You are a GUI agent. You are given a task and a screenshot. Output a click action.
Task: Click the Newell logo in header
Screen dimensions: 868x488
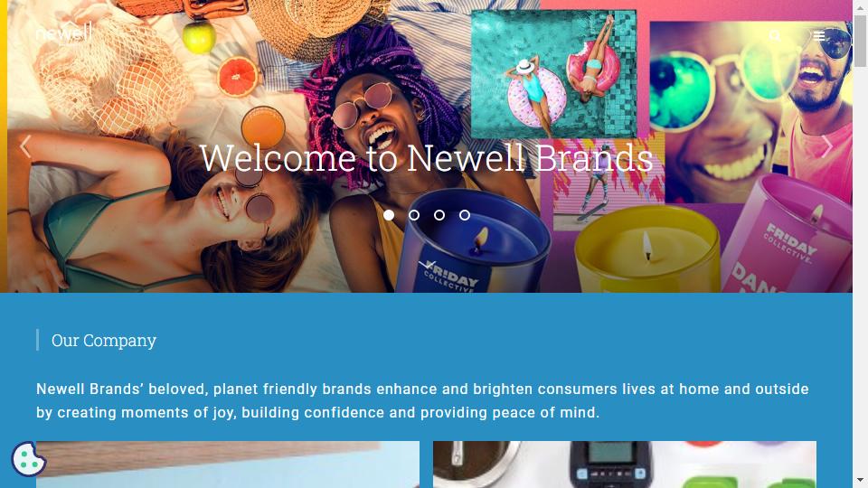pyautogui.click(x=64, y=33)
